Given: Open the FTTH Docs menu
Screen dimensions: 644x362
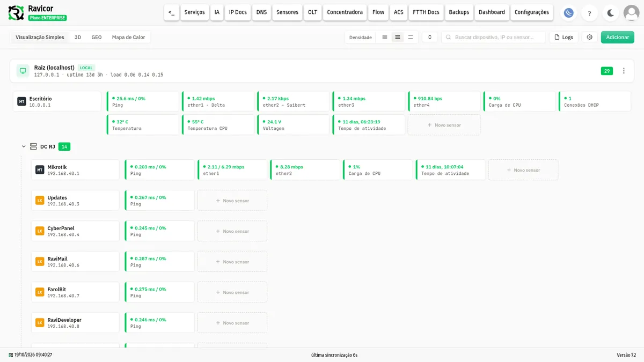Looking at the screenshot, I should coord(426,12).
